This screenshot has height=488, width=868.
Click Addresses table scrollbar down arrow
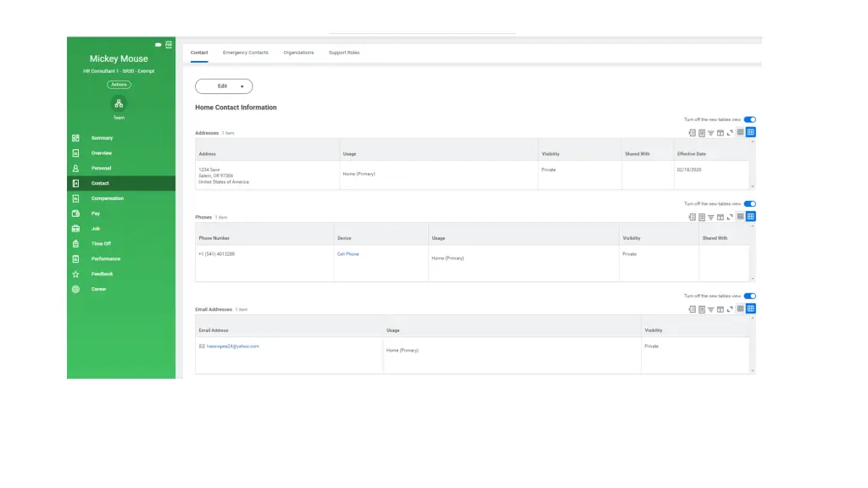[x=753, y=186]
